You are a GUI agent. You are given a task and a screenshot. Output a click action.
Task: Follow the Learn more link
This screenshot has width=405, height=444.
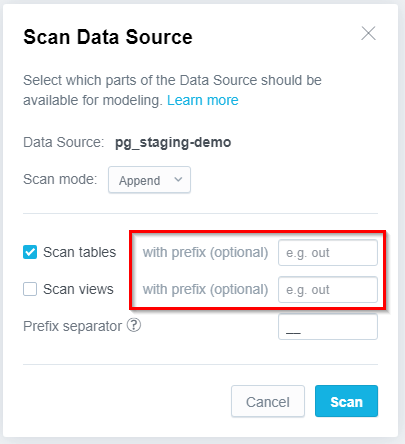(x=203, y=100)
